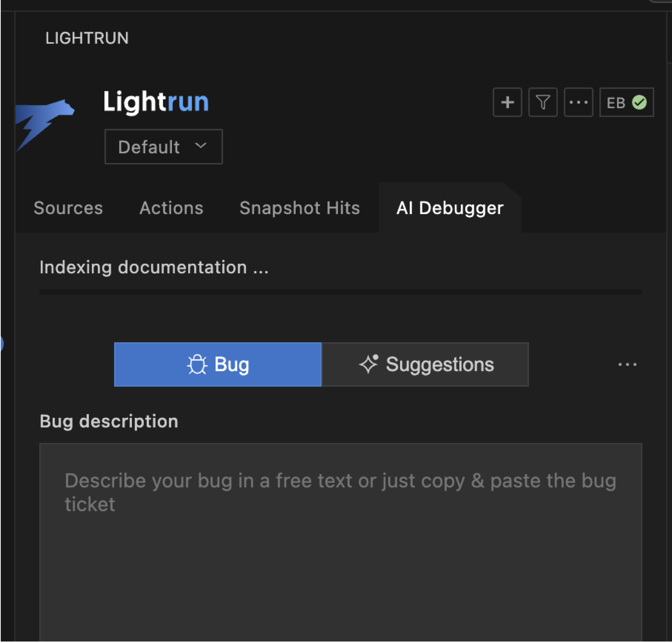Click the blue circle on the left edge
Viewport: 672px width, 643px height.
[1, 344]
